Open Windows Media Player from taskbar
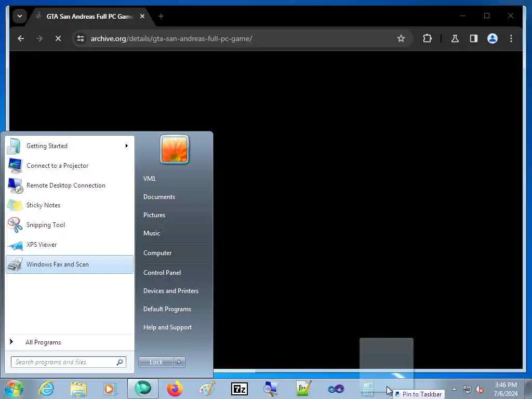The width and height of the screenshot is (532, 399). click(110, 389)
